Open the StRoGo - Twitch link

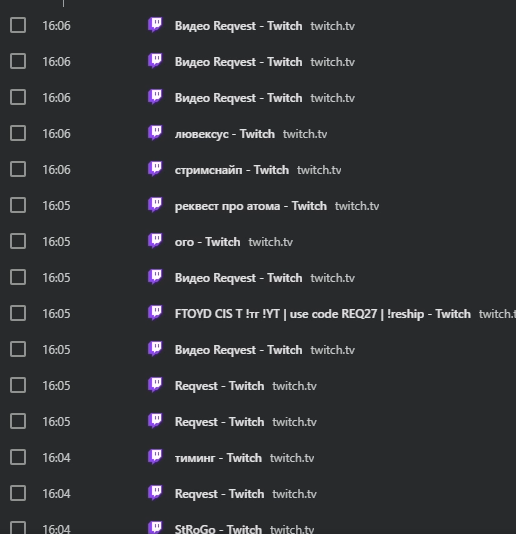218,529
